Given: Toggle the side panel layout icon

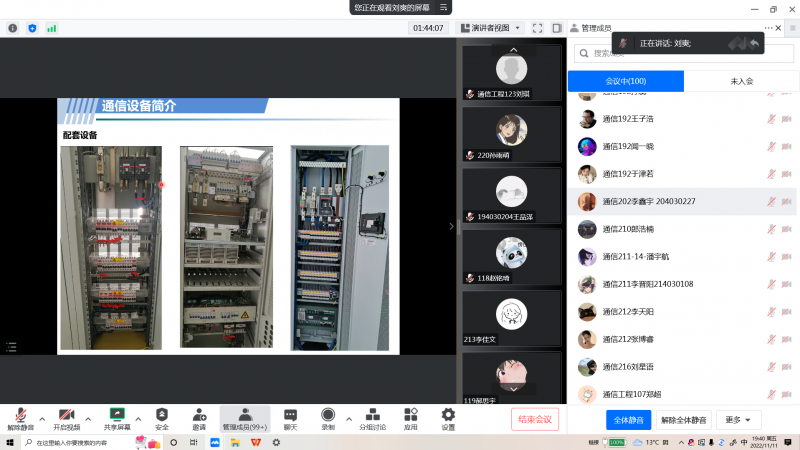Looking at the screenshot, I should coord(557,28).
